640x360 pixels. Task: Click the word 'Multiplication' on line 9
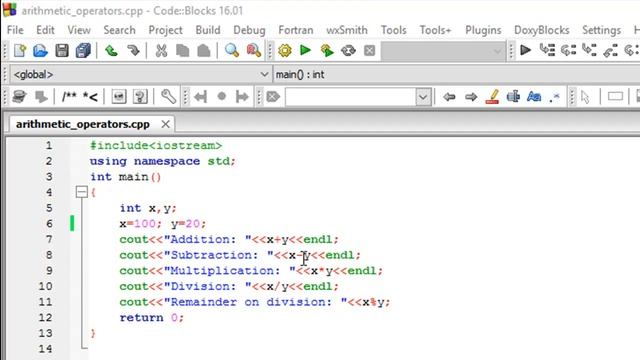pos(222,271)
